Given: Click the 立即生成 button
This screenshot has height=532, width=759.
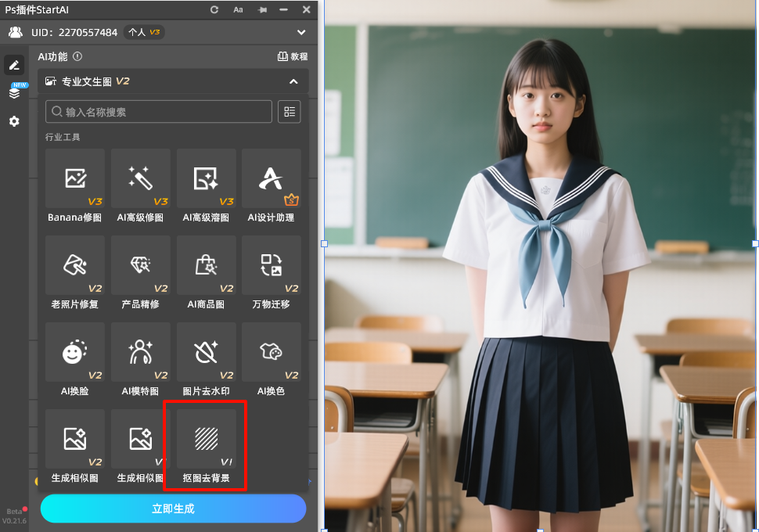Looking at the screenshot, I should (173, 509).
